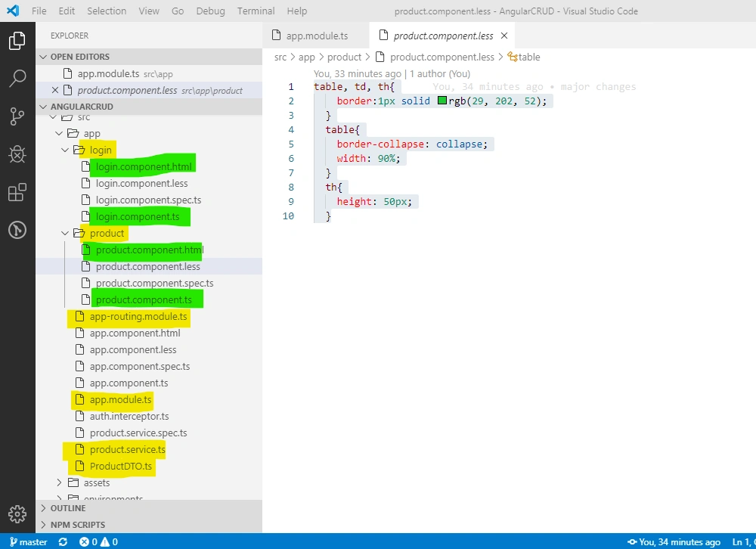Open app.component.html file

150,333
